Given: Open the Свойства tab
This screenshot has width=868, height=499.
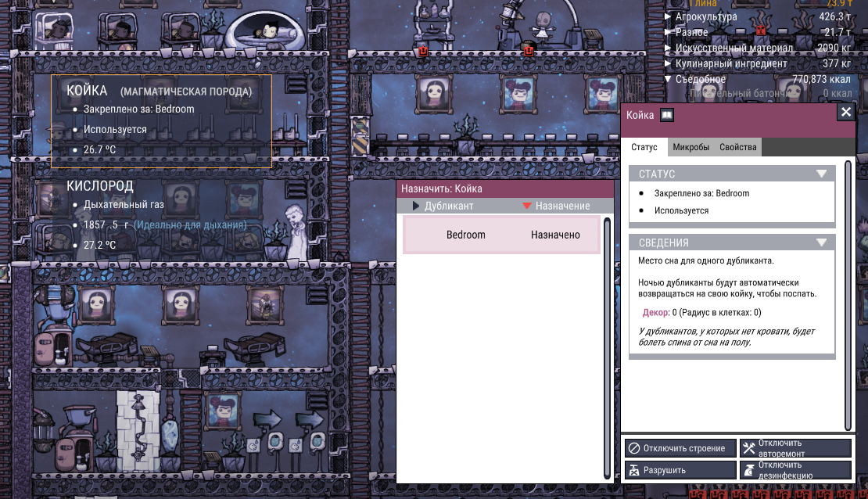Looking at the screenshot, I should [738, 147].
